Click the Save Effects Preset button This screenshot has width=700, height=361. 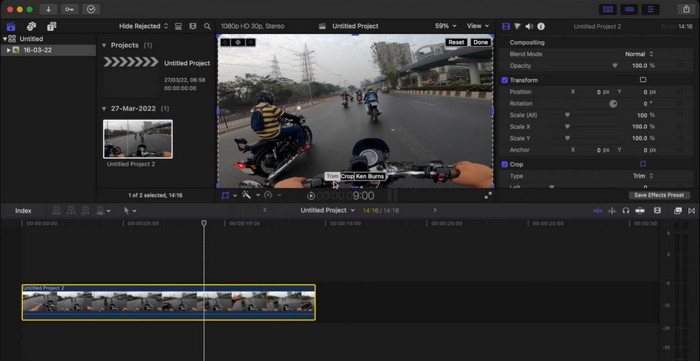(x=659, y=195)
